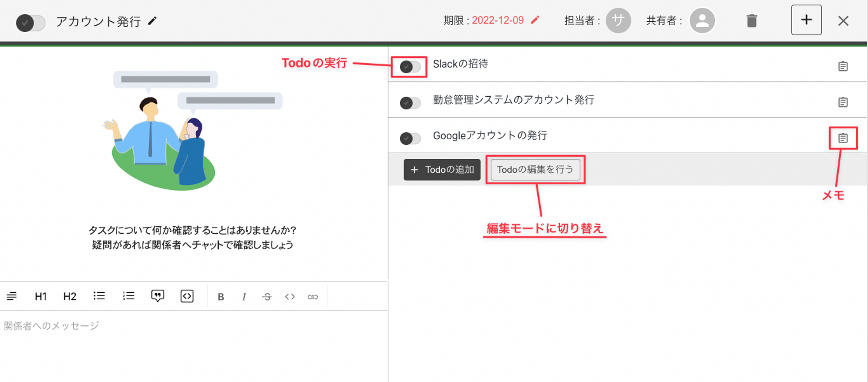
Task: Turn on bold text formatting
Action: pos(220,297)
